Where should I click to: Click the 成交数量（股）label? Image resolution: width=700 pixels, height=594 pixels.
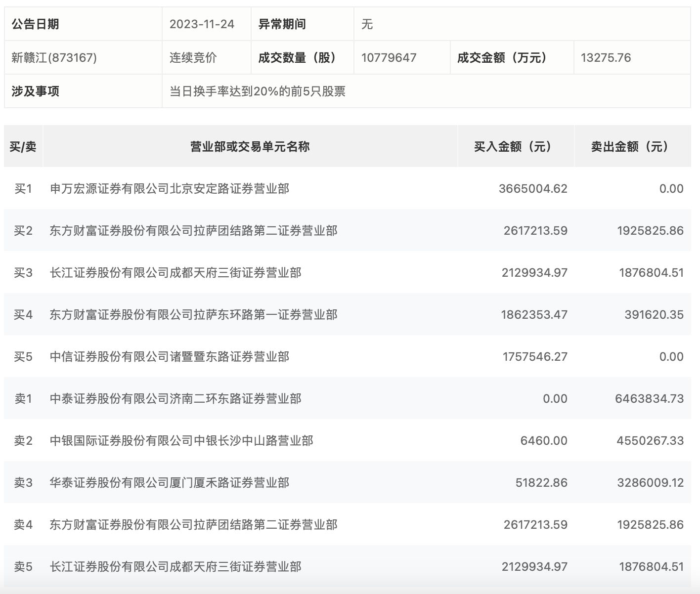tap(298, 57)
